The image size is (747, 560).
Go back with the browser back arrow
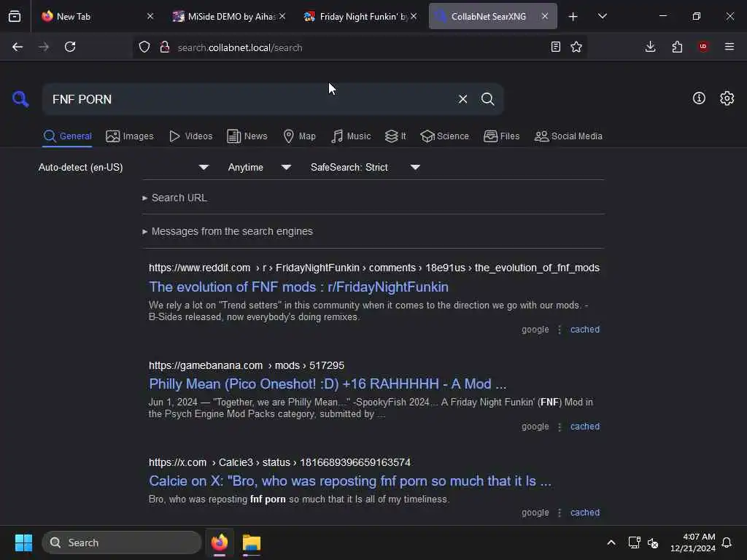click(x=18, y=47)
